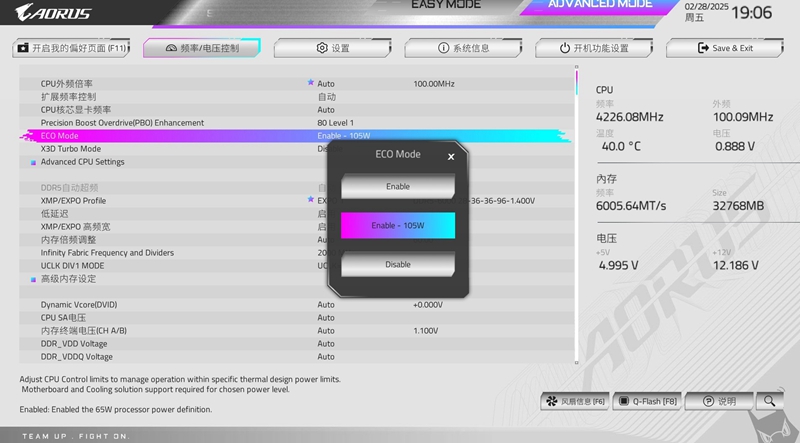Switch to 开机功能设置 boot tab
The image size is (800, 443).
(x=594, y=48)
